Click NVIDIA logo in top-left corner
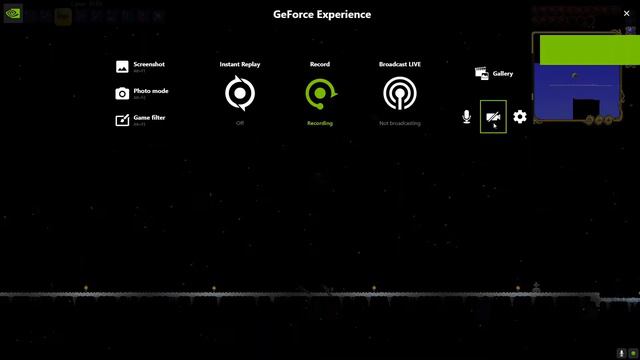The height and width of the screenshot is (360, 640). point(13,13)
